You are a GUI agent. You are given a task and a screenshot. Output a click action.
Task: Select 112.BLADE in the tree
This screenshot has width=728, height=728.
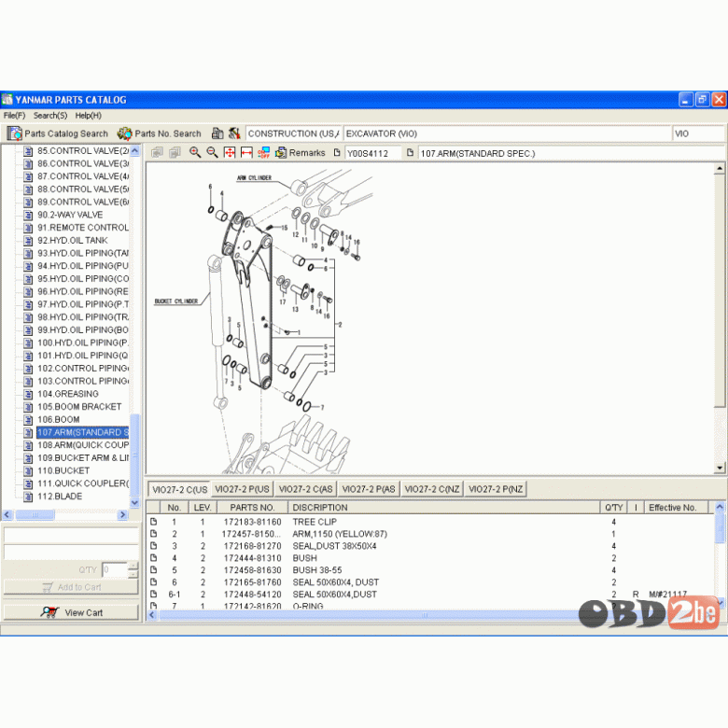[60, 497]
